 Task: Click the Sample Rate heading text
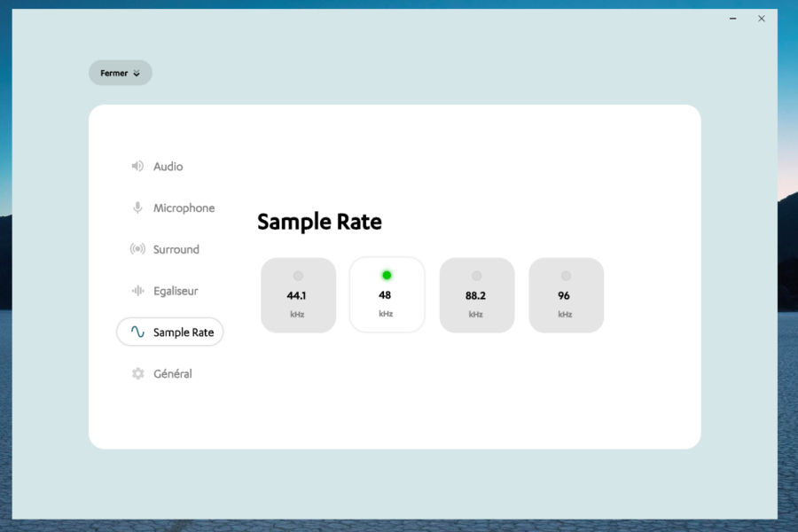click(x=319, y=222)
